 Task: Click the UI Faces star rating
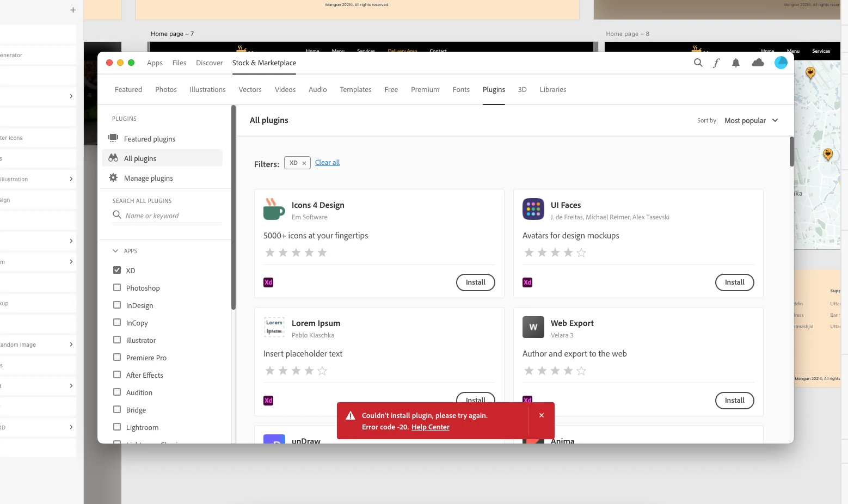555,253
